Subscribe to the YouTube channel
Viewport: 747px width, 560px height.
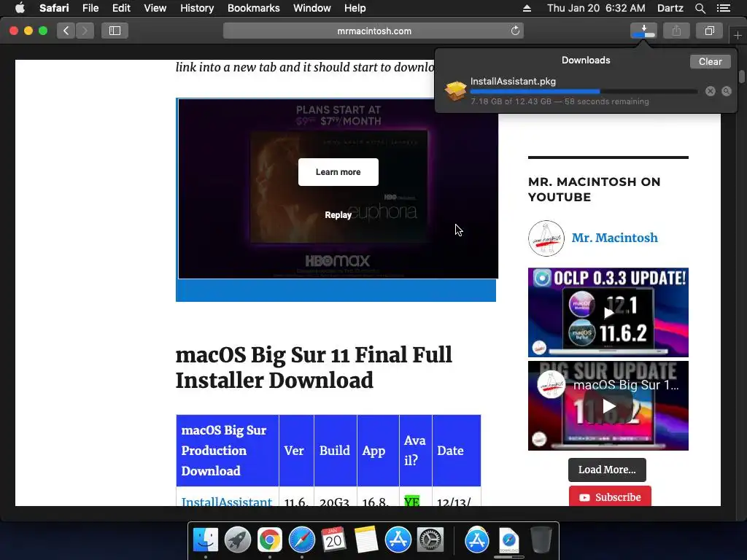point(611,496)
